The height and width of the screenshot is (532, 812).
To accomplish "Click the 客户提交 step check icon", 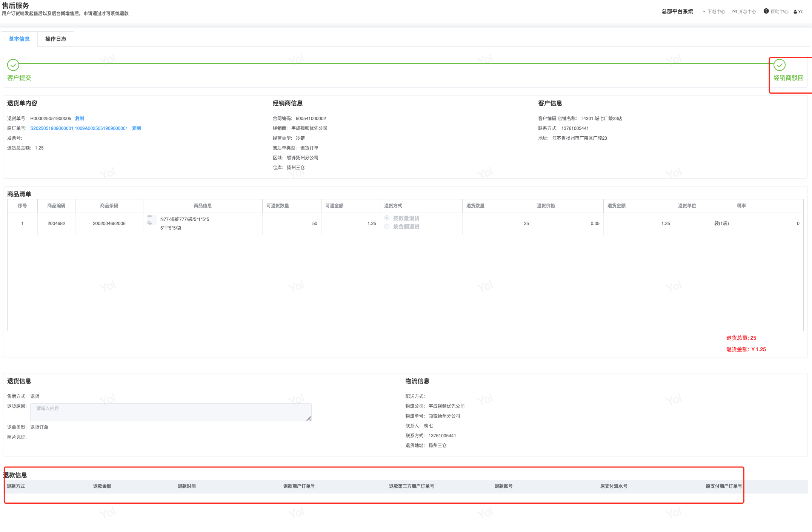I will click(13, 65).
